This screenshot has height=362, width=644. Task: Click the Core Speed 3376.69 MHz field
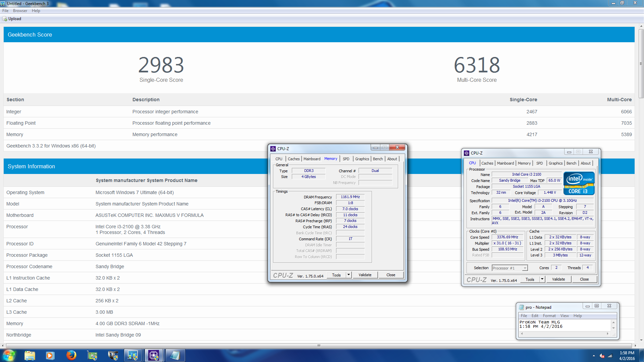point(507,237)
